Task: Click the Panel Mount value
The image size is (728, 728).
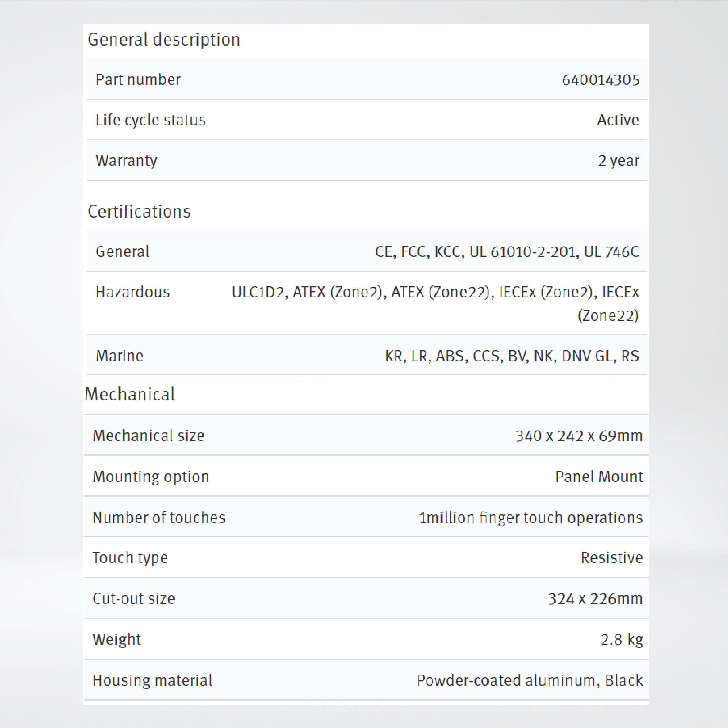Action: (x=599, y=477)
